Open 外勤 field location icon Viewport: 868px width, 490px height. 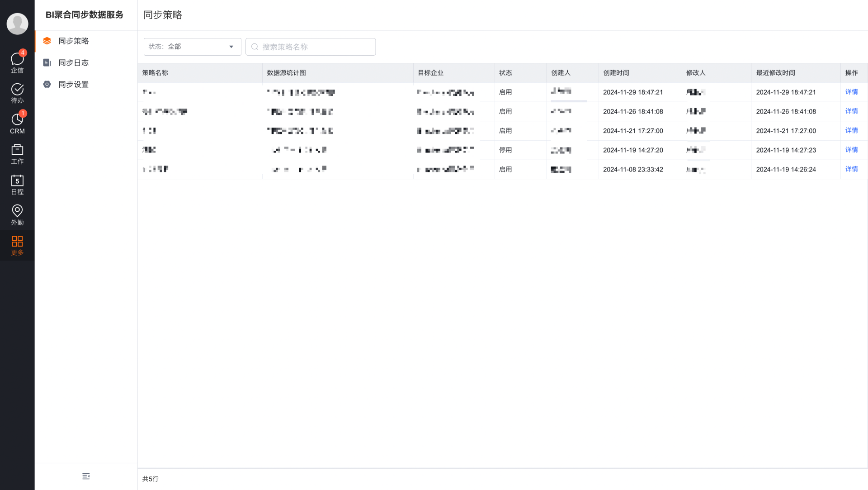click(x=17, y=215)
